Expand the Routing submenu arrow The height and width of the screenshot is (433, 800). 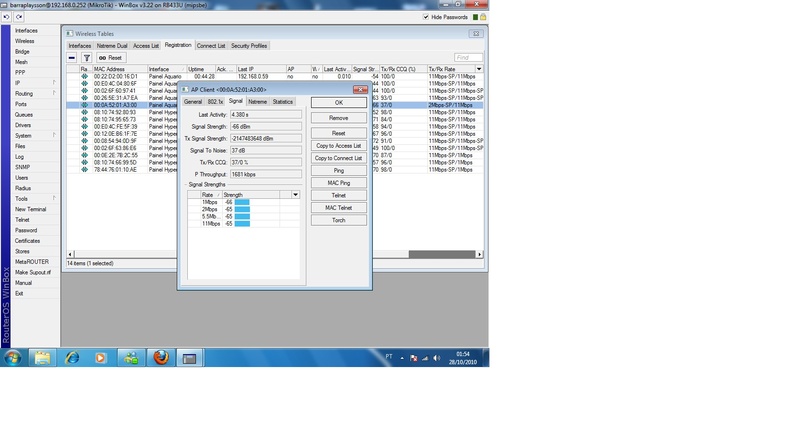pos(54,93)
